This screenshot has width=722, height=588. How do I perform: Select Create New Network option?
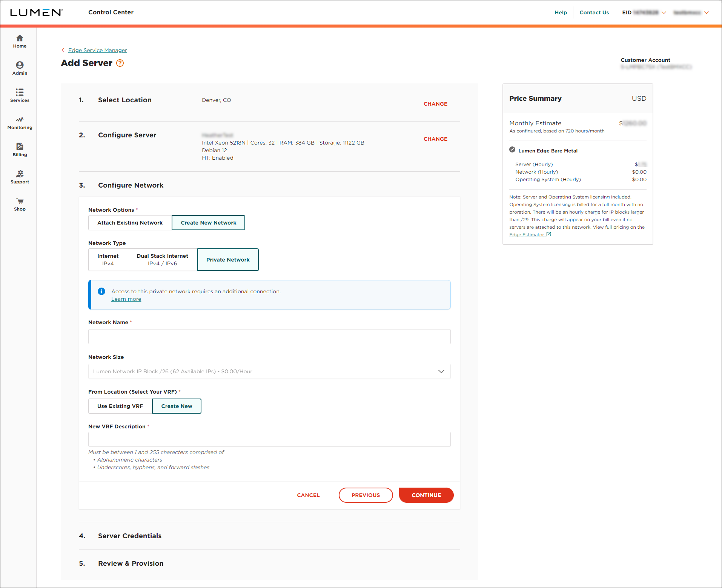tap(208, 223)
